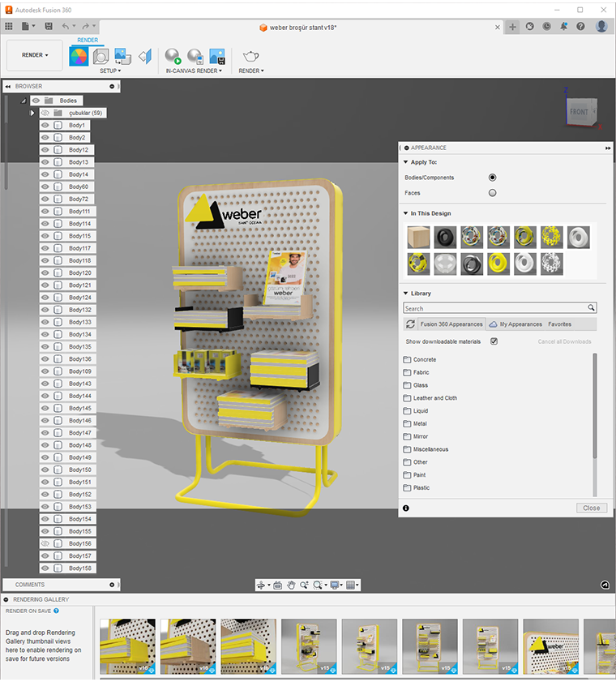
Task: Click the Save icon in the title bar
Action: tap(49, 27)
